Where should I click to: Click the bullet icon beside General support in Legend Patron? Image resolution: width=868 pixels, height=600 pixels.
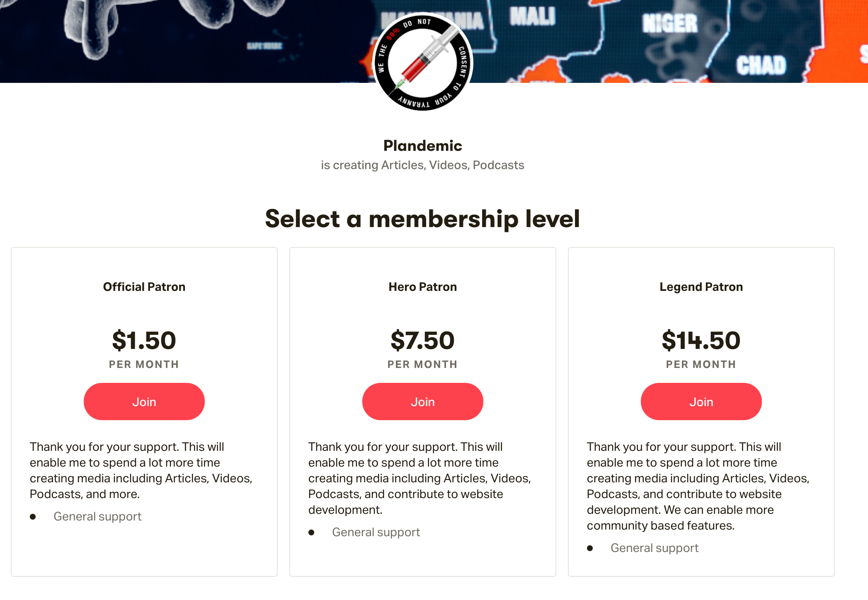coord(590,548)
